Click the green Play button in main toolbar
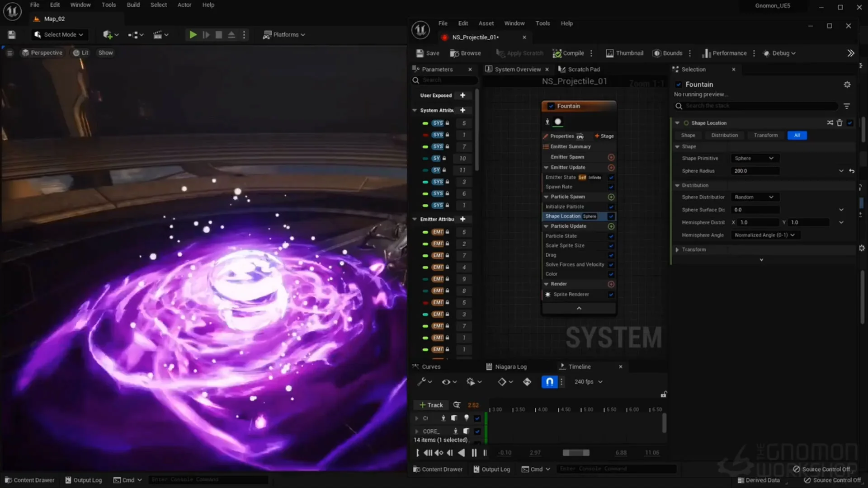The height and width of the screenshot is (488, 868). pos(193,35)
